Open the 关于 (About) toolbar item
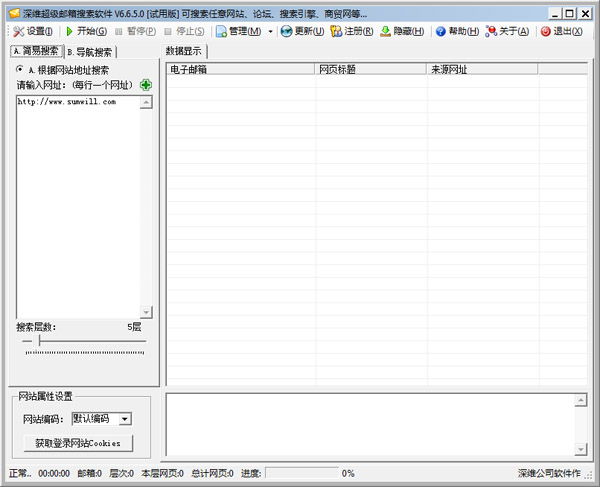This screenshot has height=487, width=600. (490, 31)
